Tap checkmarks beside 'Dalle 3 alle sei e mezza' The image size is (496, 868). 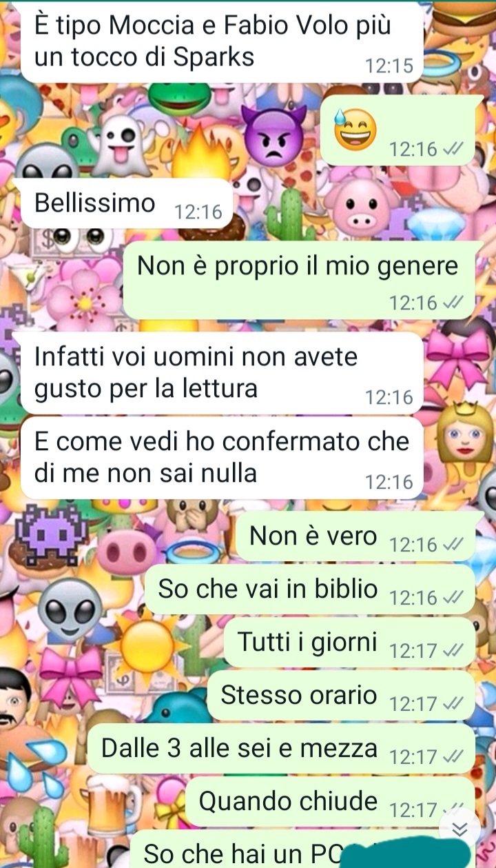(452, 757)
